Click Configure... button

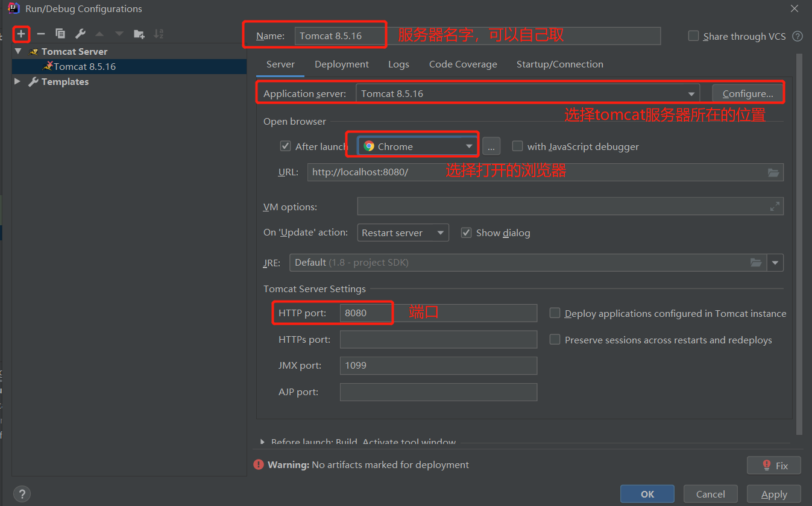click(x=747, y=93)
